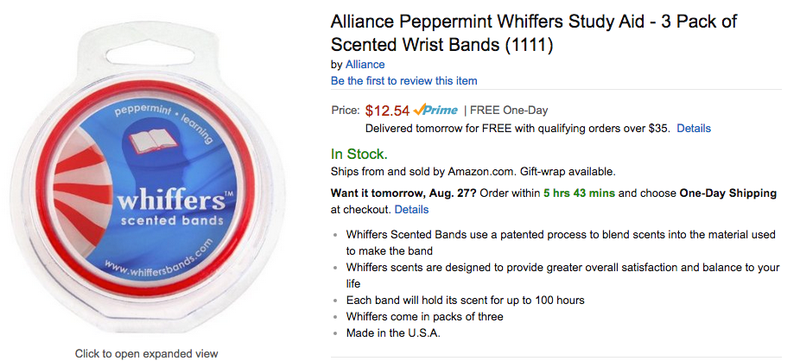Viewport: 800px width, 361px height.
Task: Click the 'One-Day Shipping' bold text
Action: 728,193
